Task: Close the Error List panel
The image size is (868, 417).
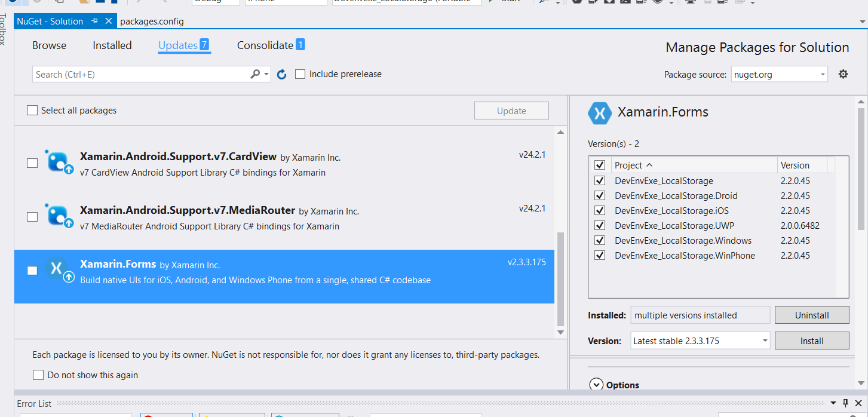Action: pyautogui.click(x=857, y=403)
